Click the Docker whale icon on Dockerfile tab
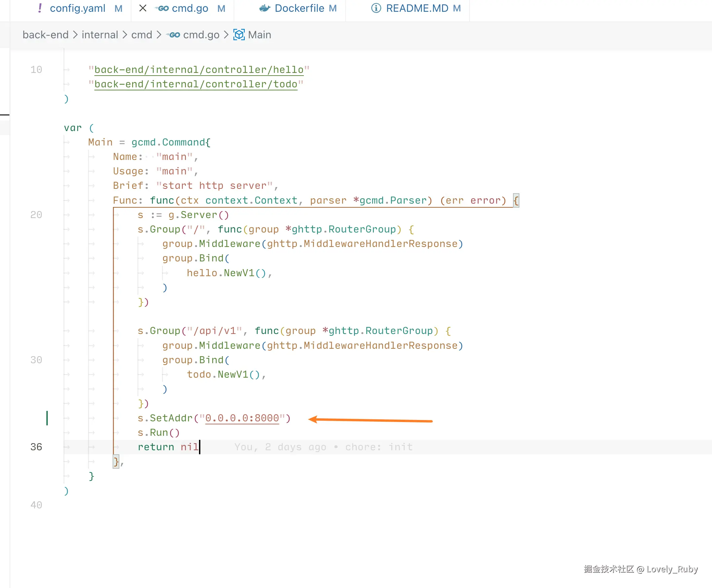 coord(265,8)
